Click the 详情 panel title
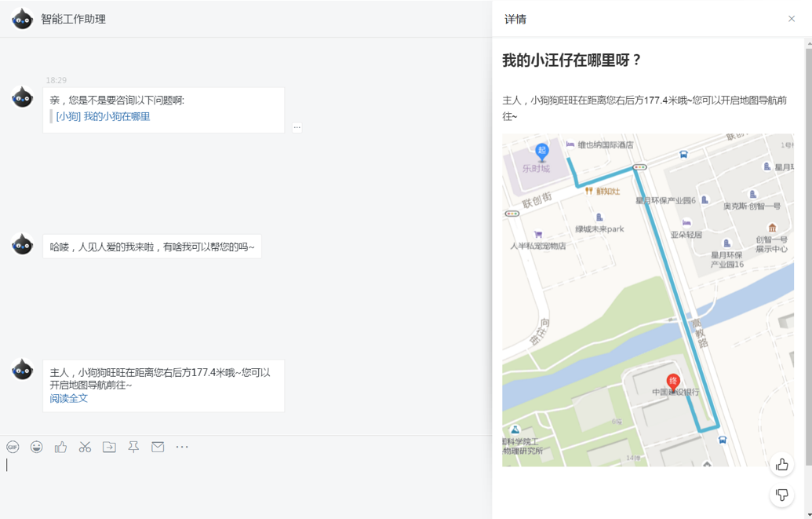This screenshot has height=519, width=812. click(515, 19)
